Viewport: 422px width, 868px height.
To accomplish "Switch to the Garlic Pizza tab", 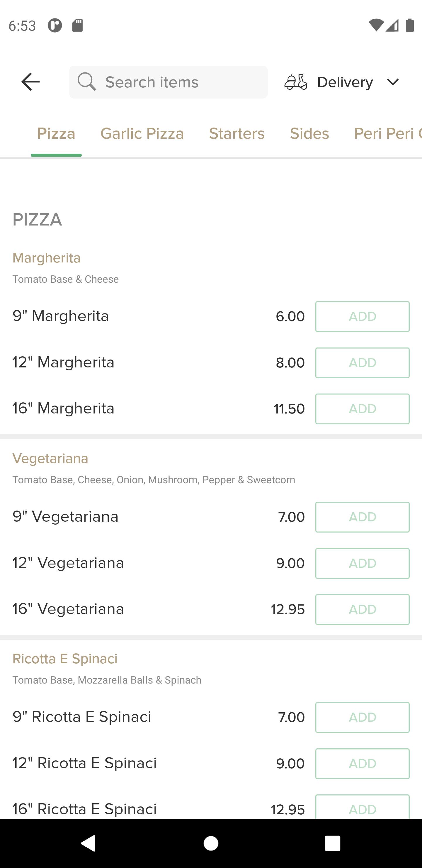I will coord(142,133).
